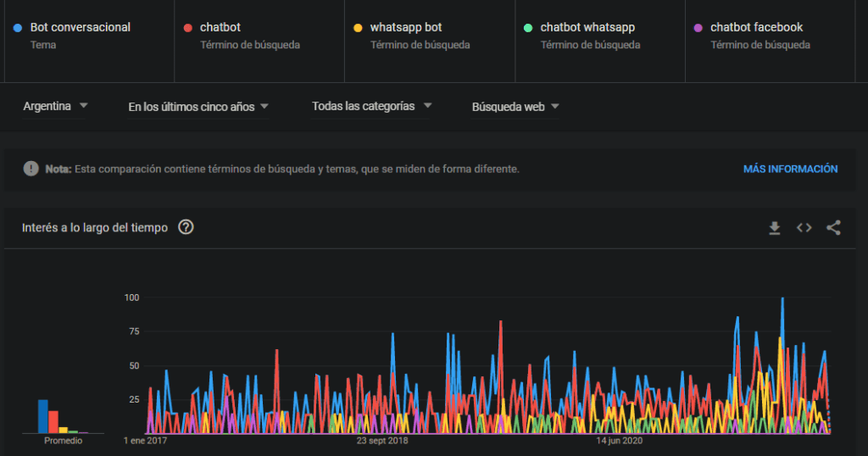
Task: Click the '23 sept 2018' axis date label
Action: pyautogui.click(x=382, y=441)
